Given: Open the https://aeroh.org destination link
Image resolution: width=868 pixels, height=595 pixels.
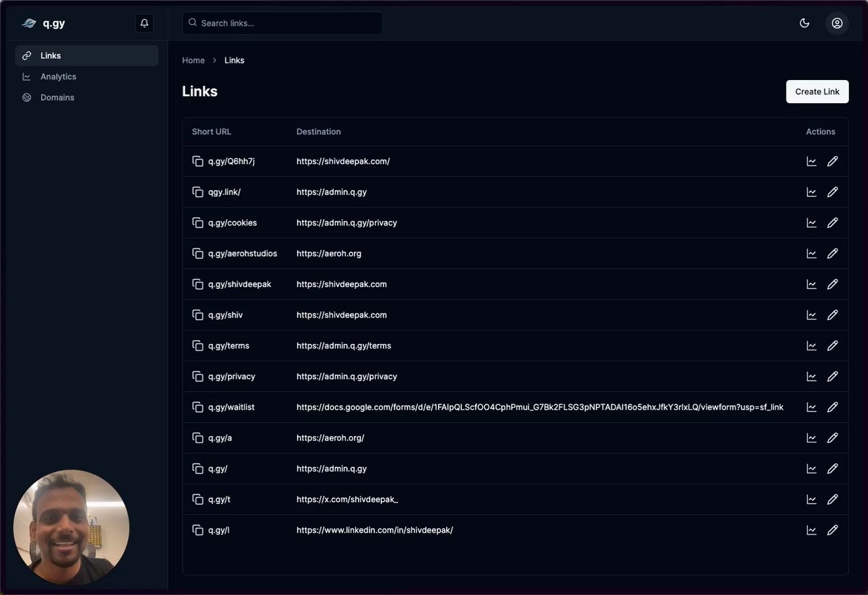Looking at the screenshot, I should 329,253.
